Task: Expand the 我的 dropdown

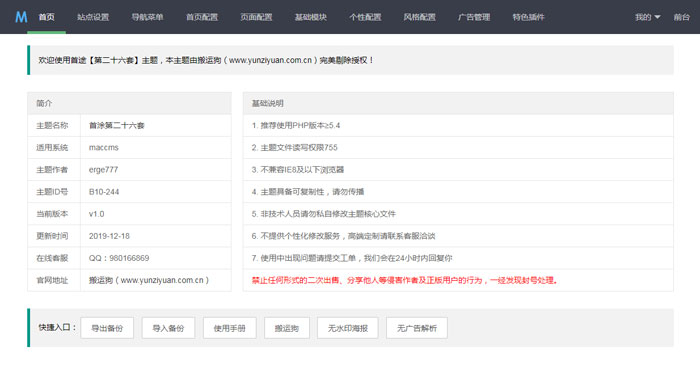Action: [647, 17]
